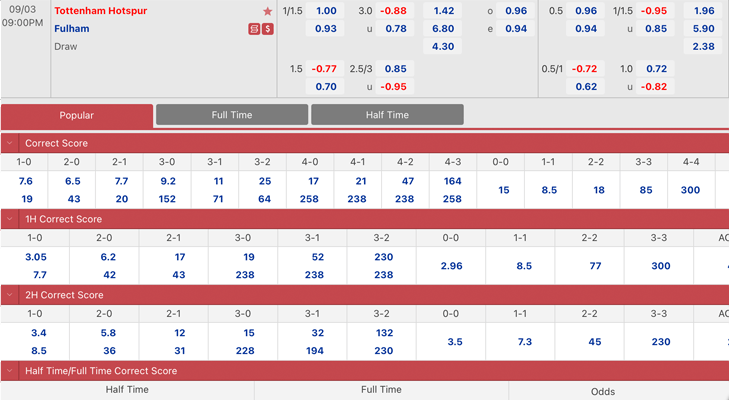Open Fulham team link

pos(72,29)
